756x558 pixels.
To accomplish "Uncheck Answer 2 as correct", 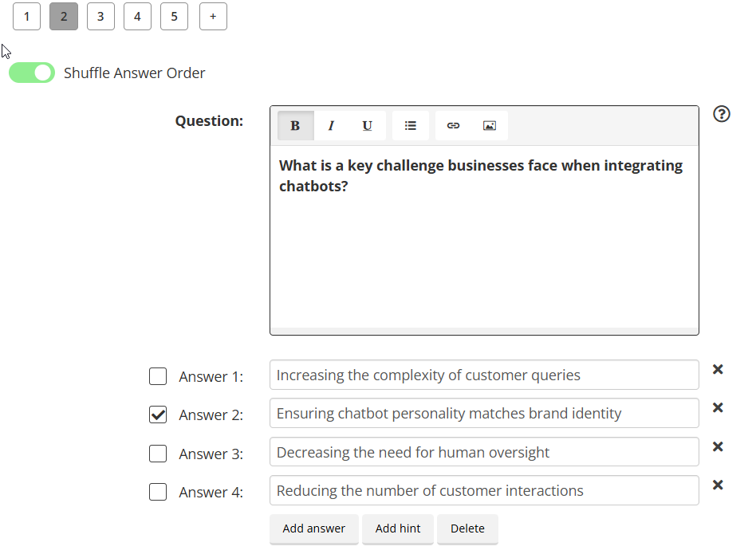I will click(x=158, y=415).
